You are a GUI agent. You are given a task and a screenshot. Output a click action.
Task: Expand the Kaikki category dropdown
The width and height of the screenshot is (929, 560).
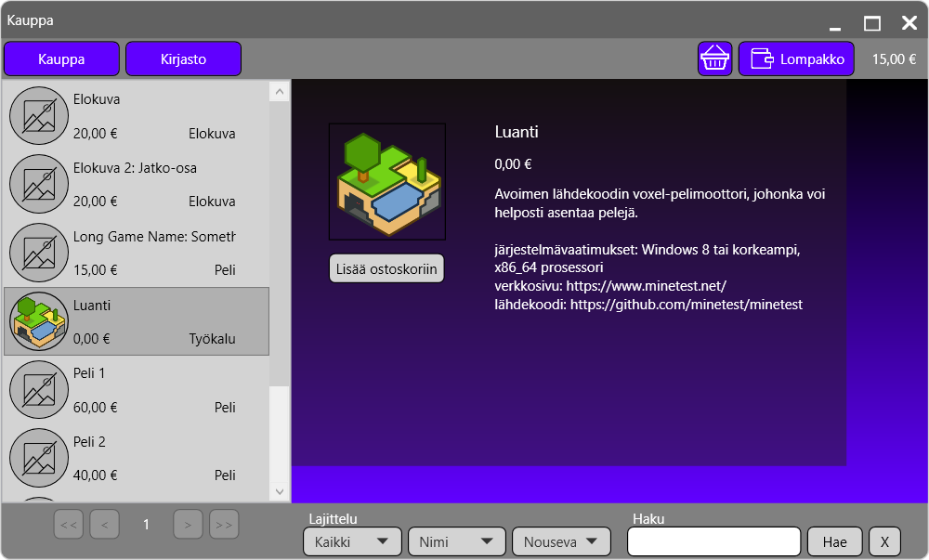point(352,541)
